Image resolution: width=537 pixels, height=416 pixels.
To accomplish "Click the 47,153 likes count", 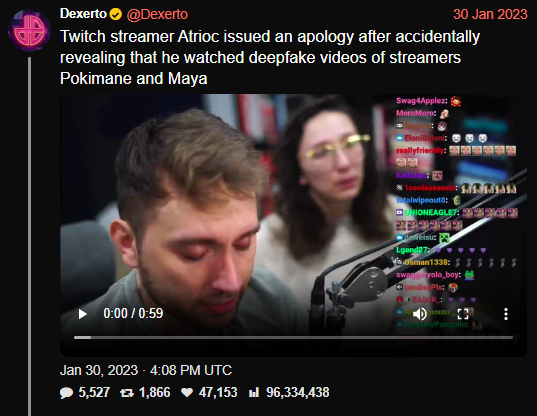I will point(218,392).
